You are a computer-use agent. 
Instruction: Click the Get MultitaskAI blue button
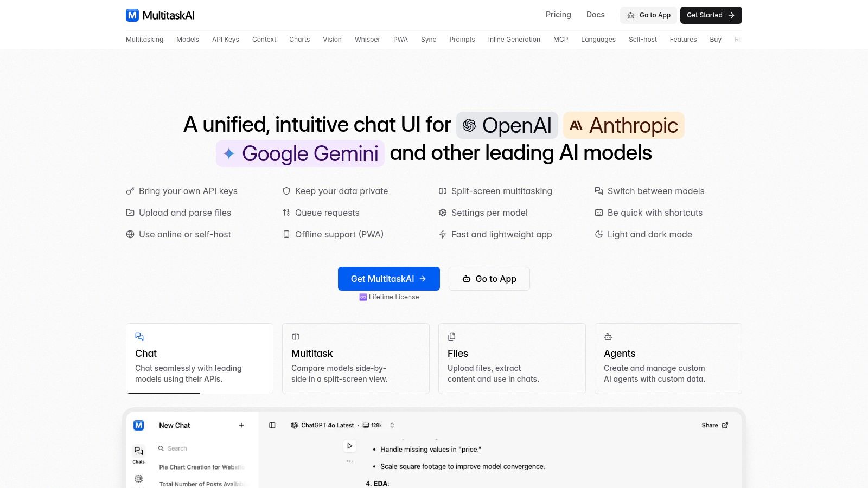(389, 279)
